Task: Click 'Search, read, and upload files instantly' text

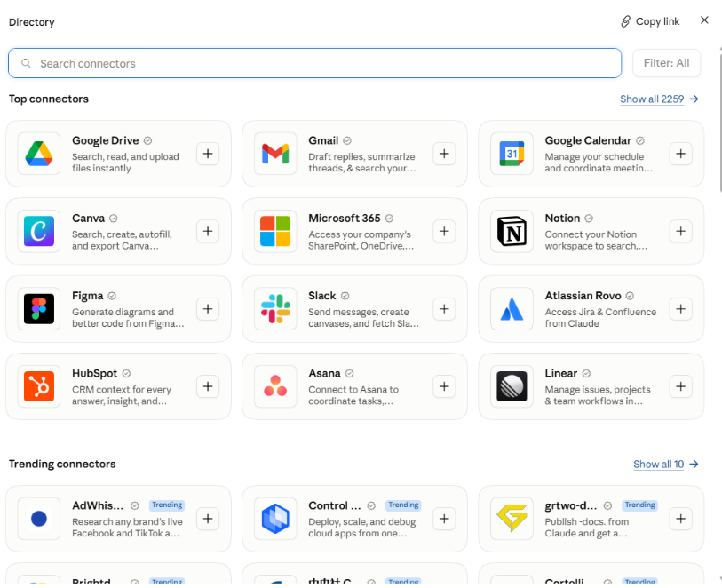Action: coord(125,163)
